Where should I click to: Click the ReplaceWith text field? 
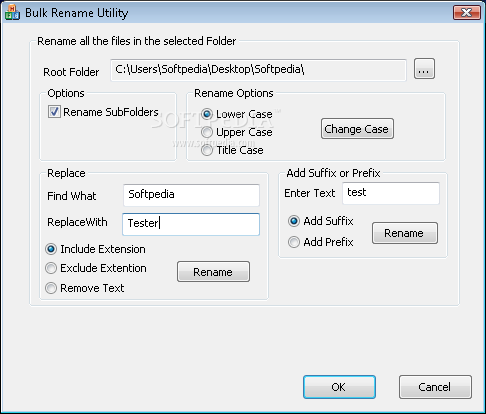tap(191, 224)
